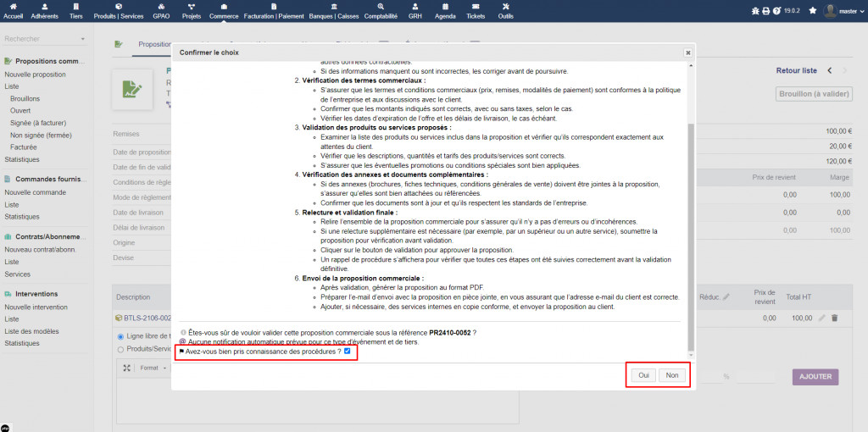The height and width of the screenshot is (432, 868).
Task: Click the Total HT column header
Action: (x=798, y=297)
